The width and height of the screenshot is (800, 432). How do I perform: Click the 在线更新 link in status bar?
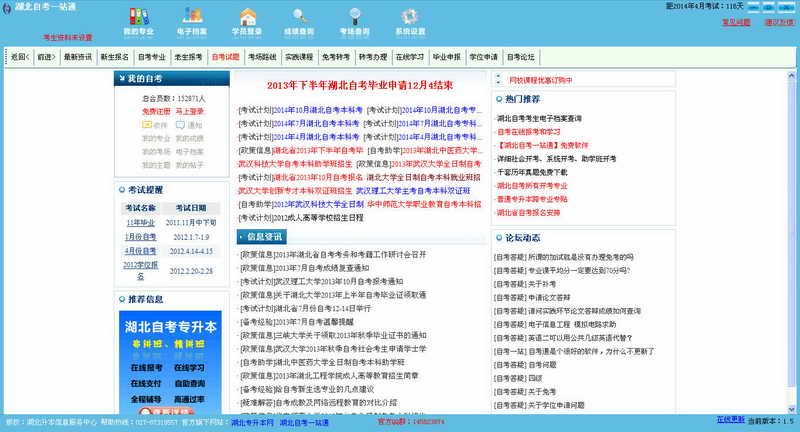[x=731, y=420]
